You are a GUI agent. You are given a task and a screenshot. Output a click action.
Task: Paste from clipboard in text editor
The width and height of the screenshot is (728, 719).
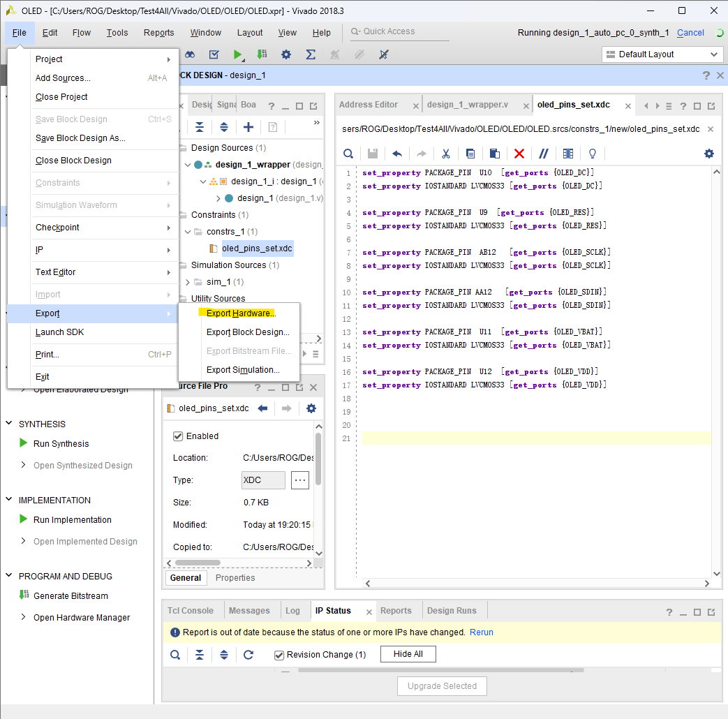[x=494, y=154]
